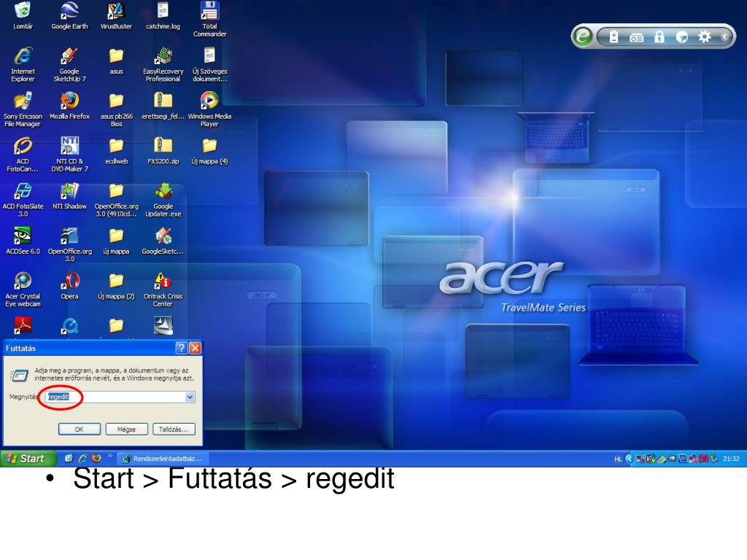Launch Mozilla Firefox desktop shortcut
Viewport: 747px width, 560px height.
tap(69, 106)
